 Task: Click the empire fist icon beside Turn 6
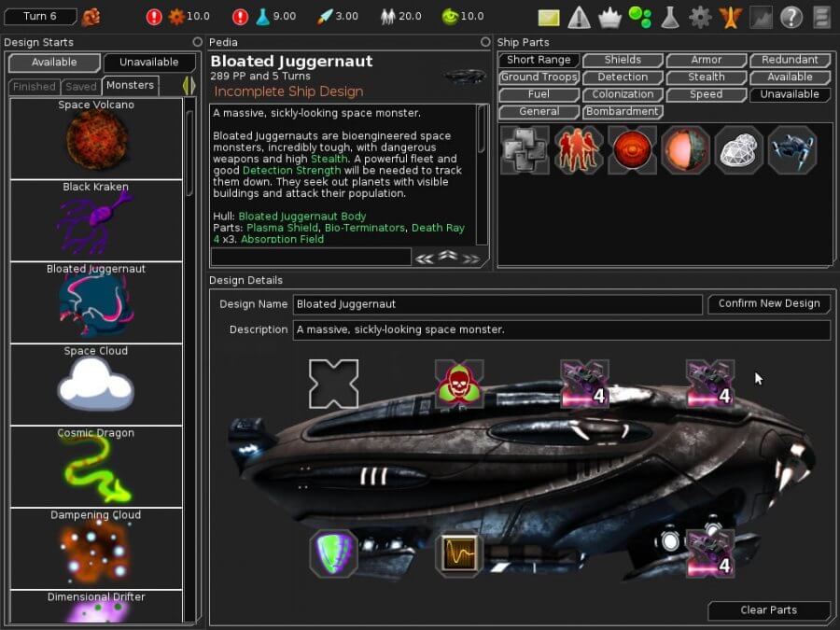(x=91, y=17)
